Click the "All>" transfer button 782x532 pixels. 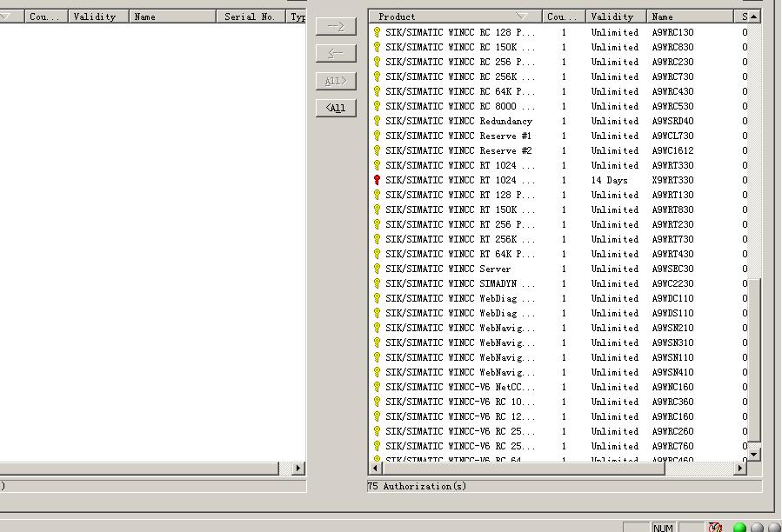[x=336, y=81]
